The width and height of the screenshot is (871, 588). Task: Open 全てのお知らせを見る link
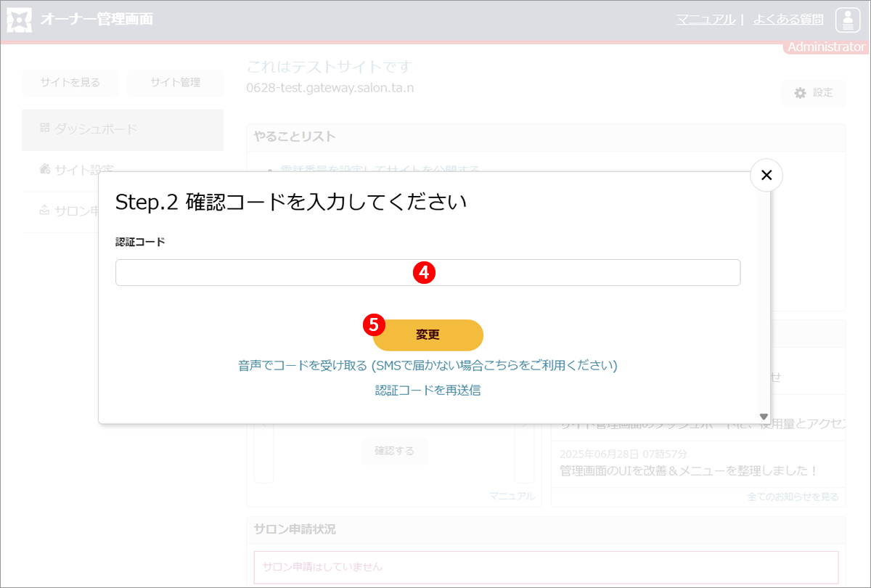[x=793, y=497]
